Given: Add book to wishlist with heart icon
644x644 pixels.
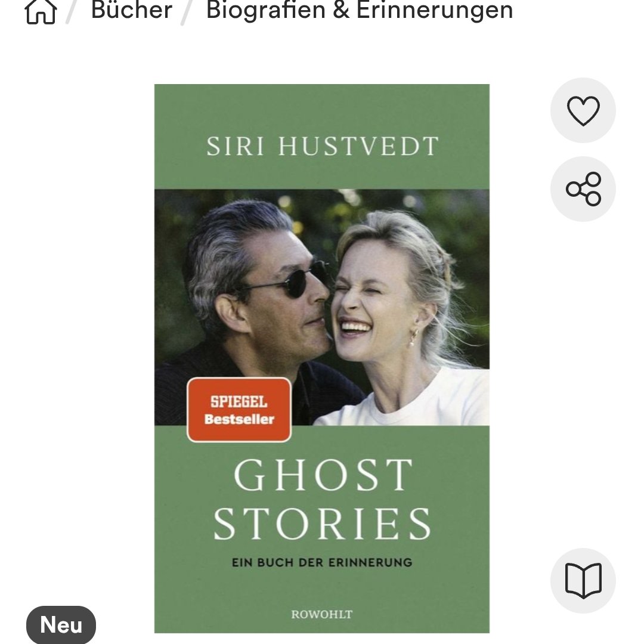Looking at the screenshot, I should tap(583, 110).
